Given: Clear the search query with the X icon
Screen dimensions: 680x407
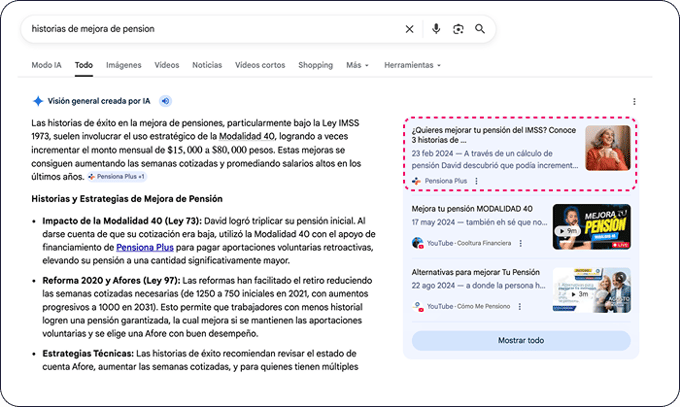Looking at the screenshot, I should pos(409,29).
